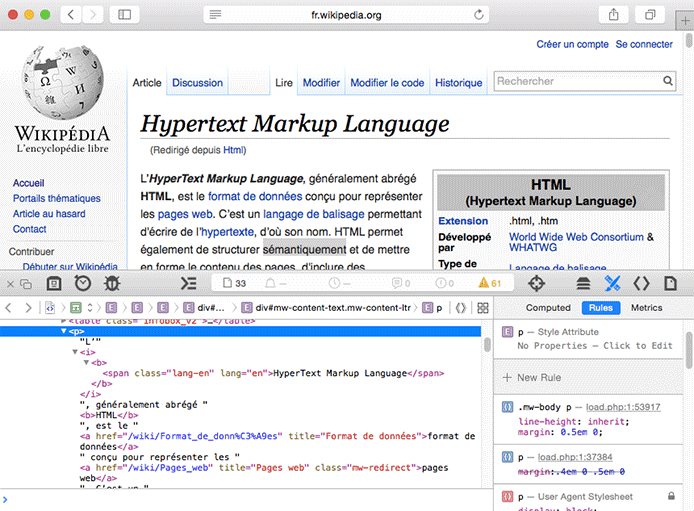
Task: Go back with Safari back arrow
Action: pyautogui.click(x=71, y=15)
